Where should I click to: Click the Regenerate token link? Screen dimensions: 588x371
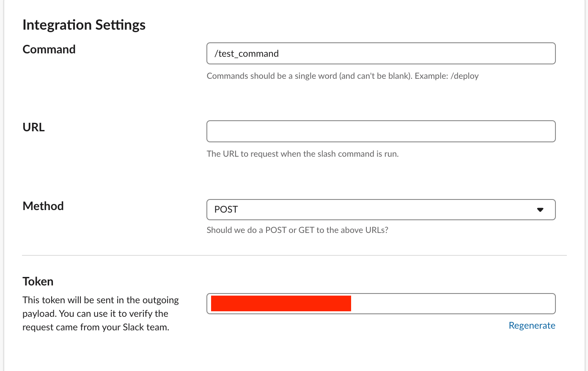[x=532, y=325]
